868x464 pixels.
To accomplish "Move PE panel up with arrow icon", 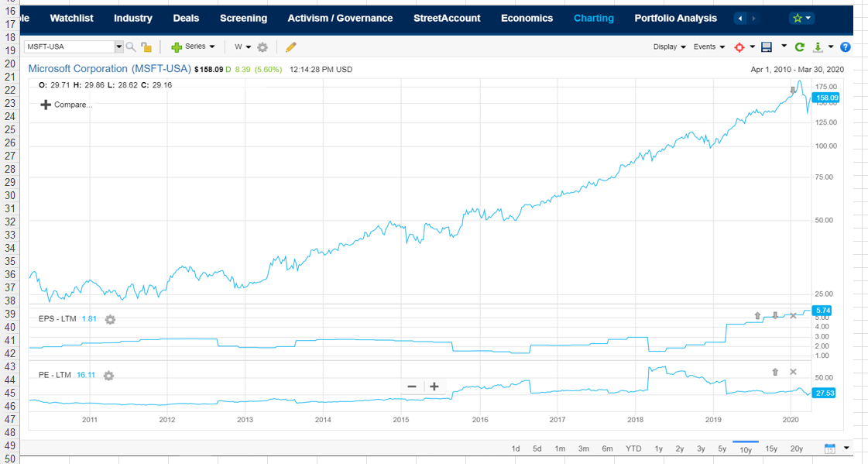I will tap(775, 372).
